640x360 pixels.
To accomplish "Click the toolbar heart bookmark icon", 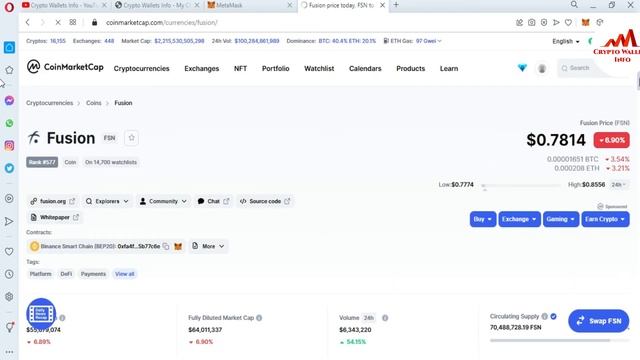I will pos(568,22).
